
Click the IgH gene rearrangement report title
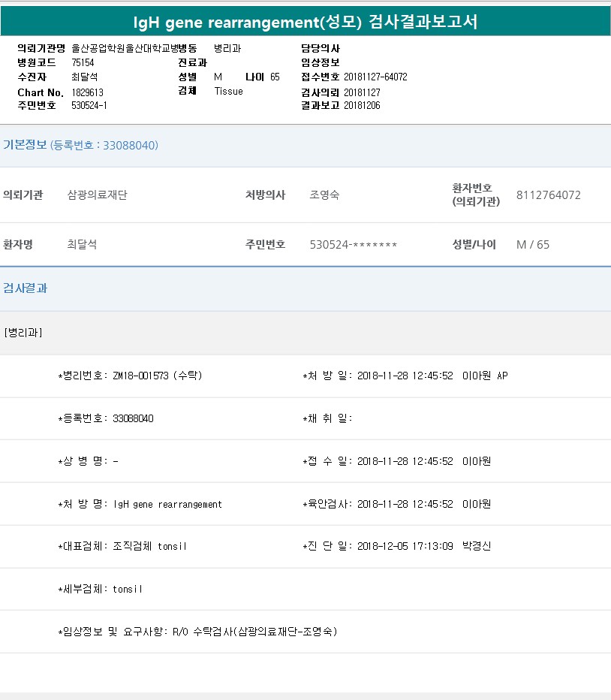tap(305, 23)
